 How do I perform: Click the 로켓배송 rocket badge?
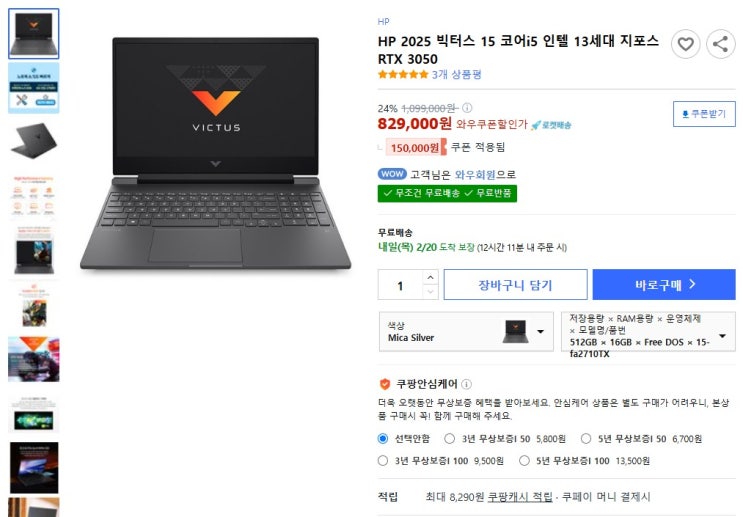(551, 125)
